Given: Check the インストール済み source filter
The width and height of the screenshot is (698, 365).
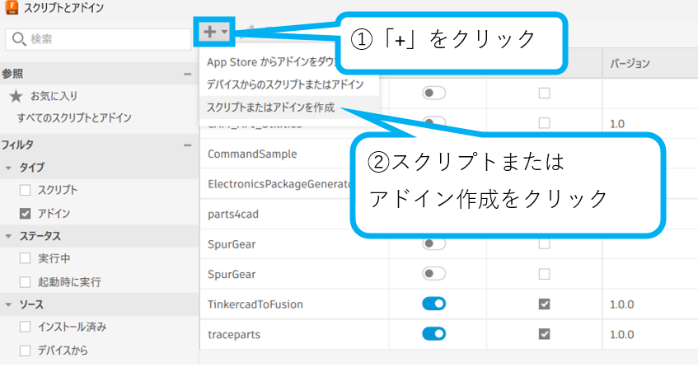Looking at the screenshot, I should pos(25,327).
